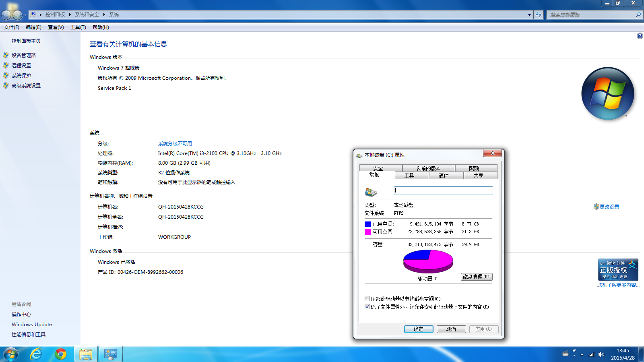Launch Google Chrome from taskbar
The width and height of the screenshot is (644, 362).
tap(61, 354)
